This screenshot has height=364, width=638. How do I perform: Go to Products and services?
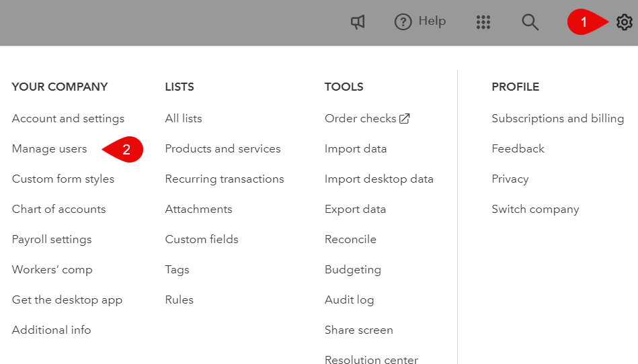point(223,148)
